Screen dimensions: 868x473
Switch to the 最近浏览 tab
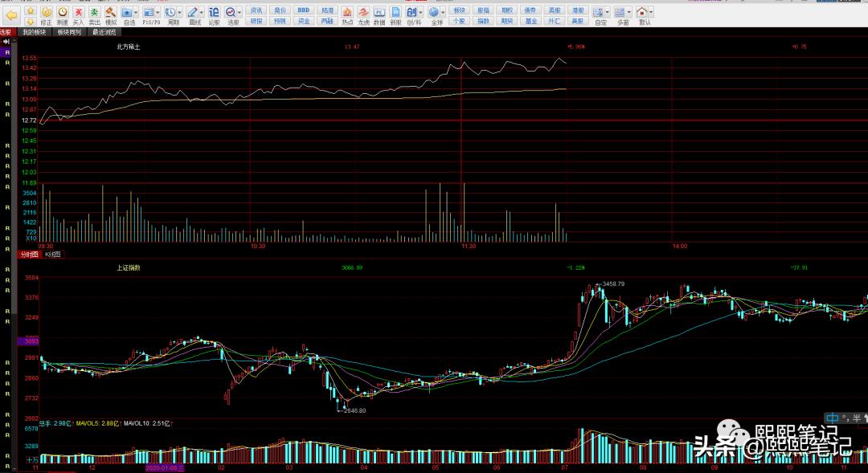(x=104, y=33)
